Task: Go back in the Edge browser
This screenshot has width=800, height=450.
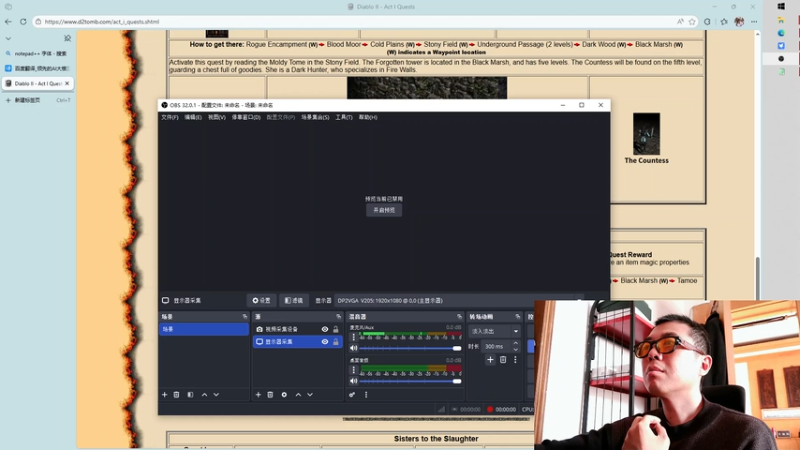Action: [8, 21]
